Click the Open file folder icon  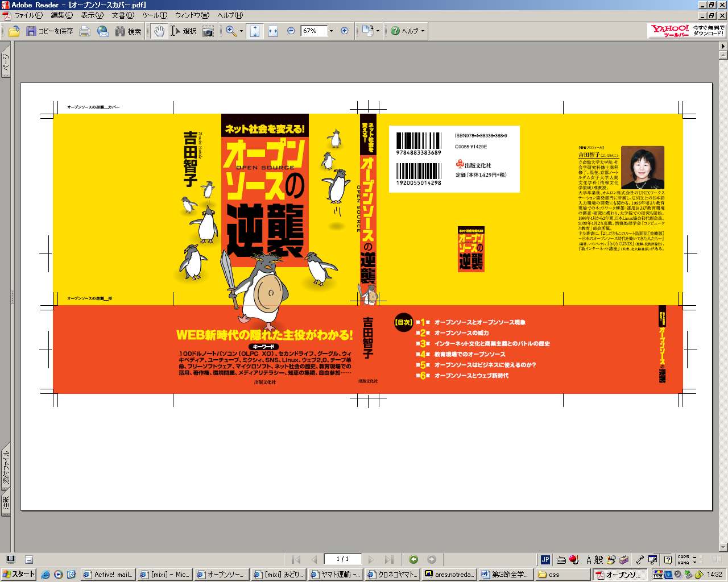[x=14, y=31]
